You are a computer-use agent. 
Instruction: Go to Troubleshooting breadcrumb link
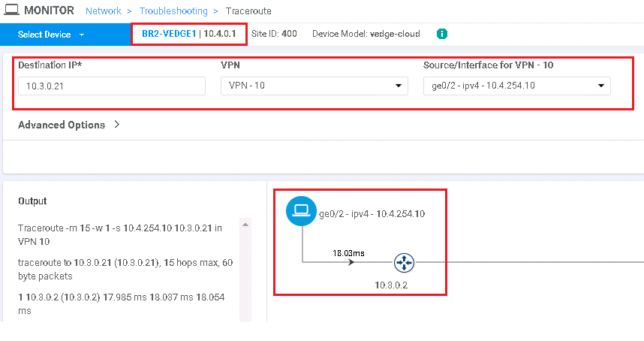173,11
